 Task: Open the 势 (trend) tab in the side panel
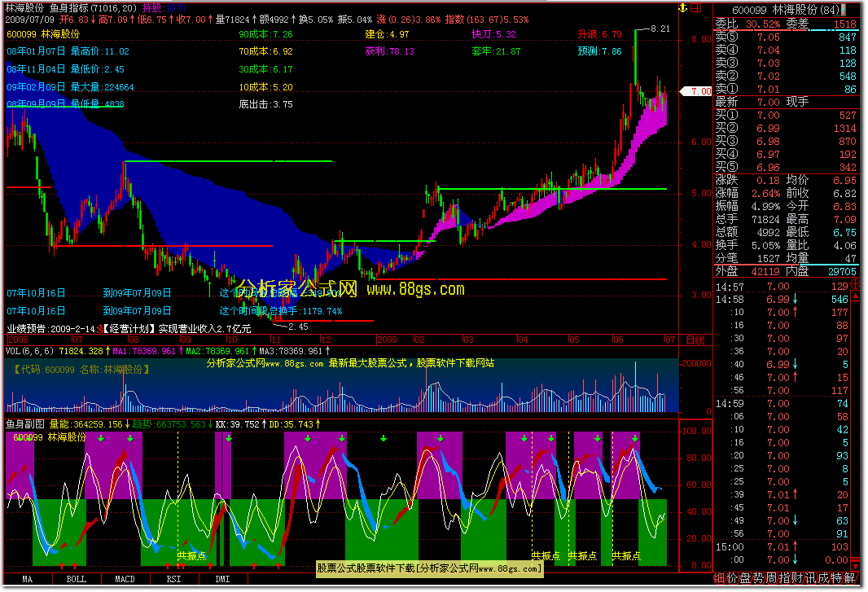pos(758,578)
